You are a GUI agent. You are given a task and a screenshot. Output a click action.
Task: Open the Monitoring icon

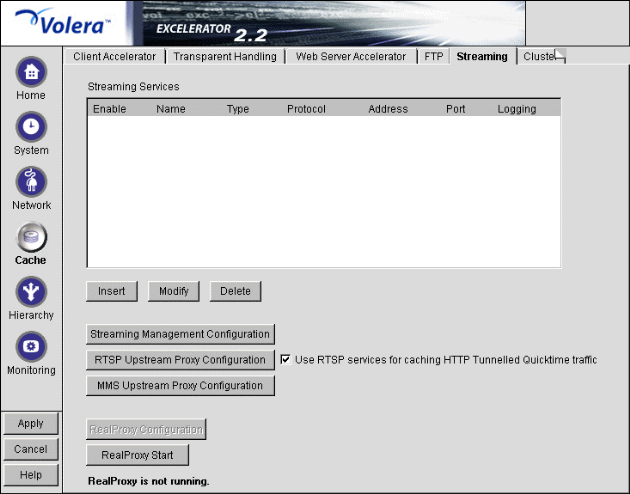point(31,347)
